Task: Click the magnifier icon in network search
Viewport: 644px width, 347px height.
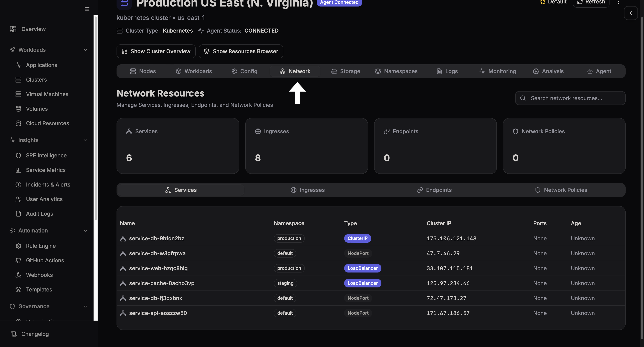Action: click(523, 98)
